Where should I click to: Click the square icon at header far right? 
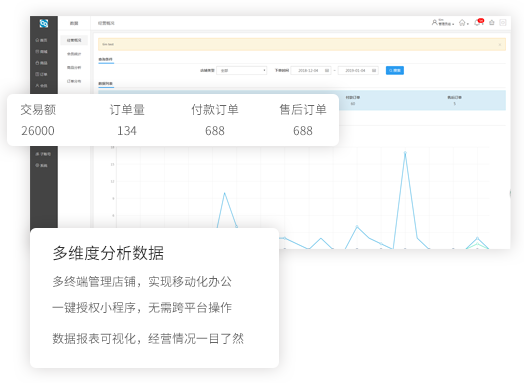coord(503,23)
